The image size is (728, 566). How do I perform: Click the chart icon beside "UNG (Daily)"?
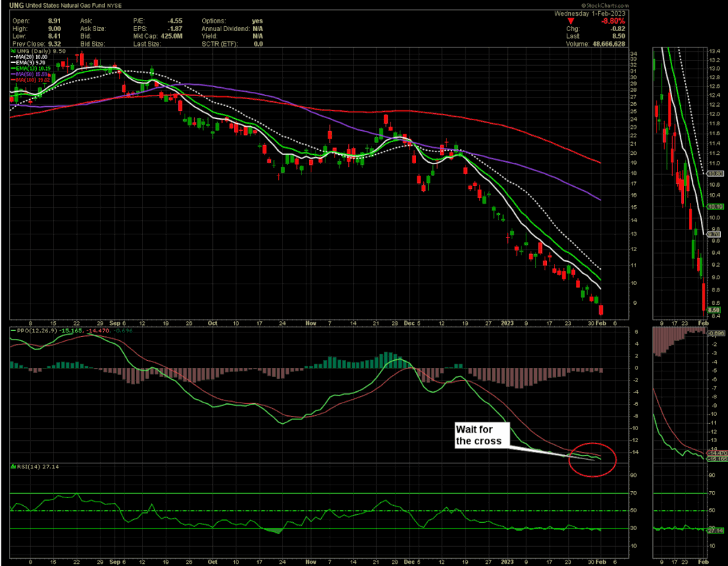[13, 51]
